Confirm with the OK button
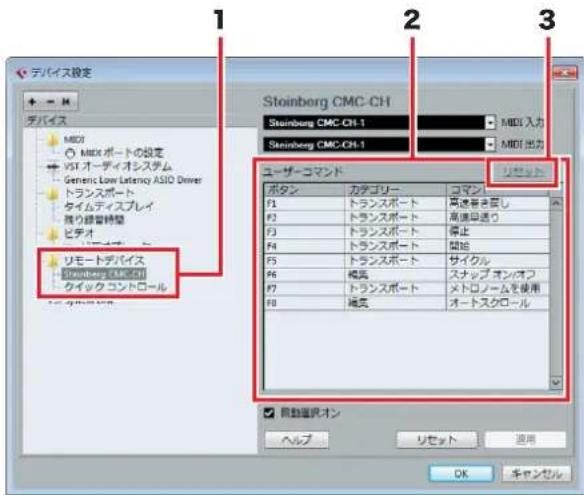The image size is (584, 495). tap(461, 473)
